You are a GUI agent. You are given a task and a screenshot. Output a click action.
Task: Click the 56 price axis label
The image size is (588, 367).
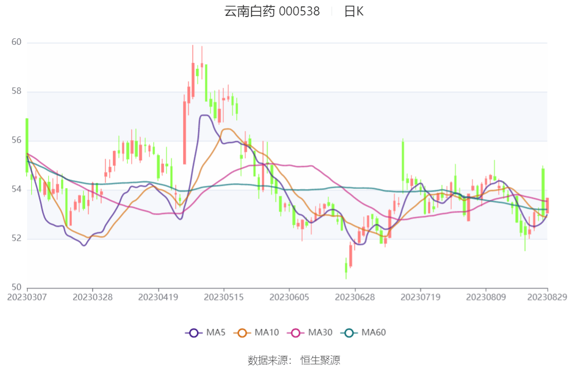click(16, 140)
